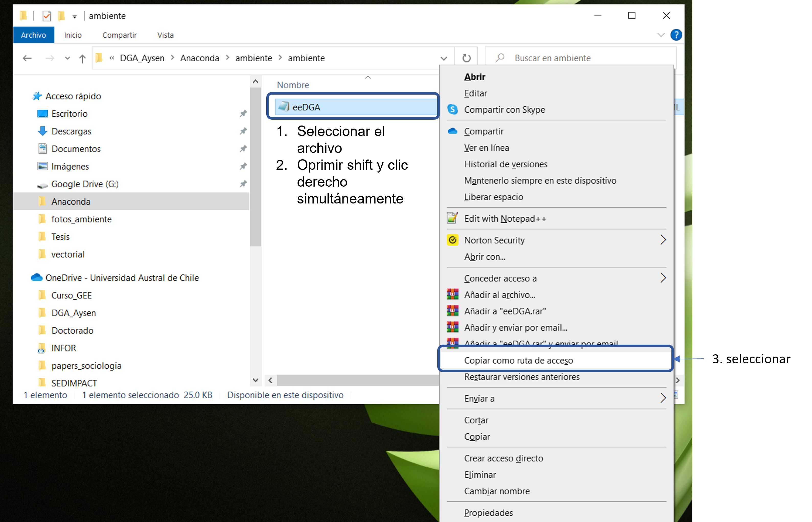Screen dimensions: 812x522
Task: Click the up-directory arrow icon
Action: 82,59
